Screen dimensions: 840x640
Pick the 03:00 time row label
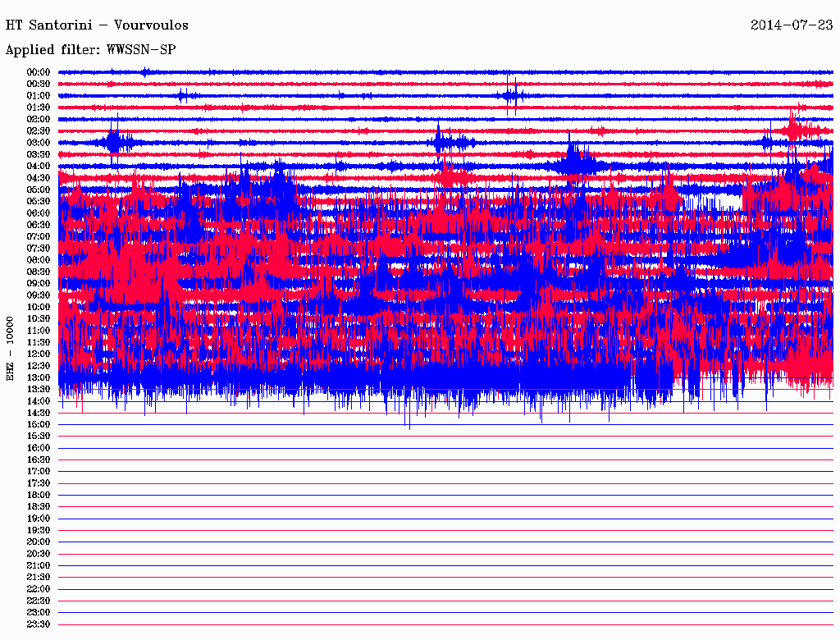coord(39,143)
